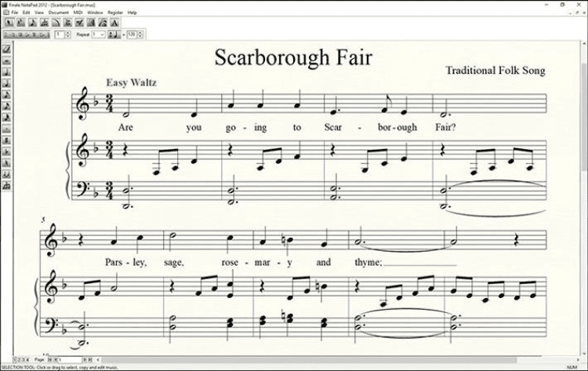Screen dimensions: 588x371
Task: Click the lyric word 'Fair?'
Action: (x=445, y=128)
